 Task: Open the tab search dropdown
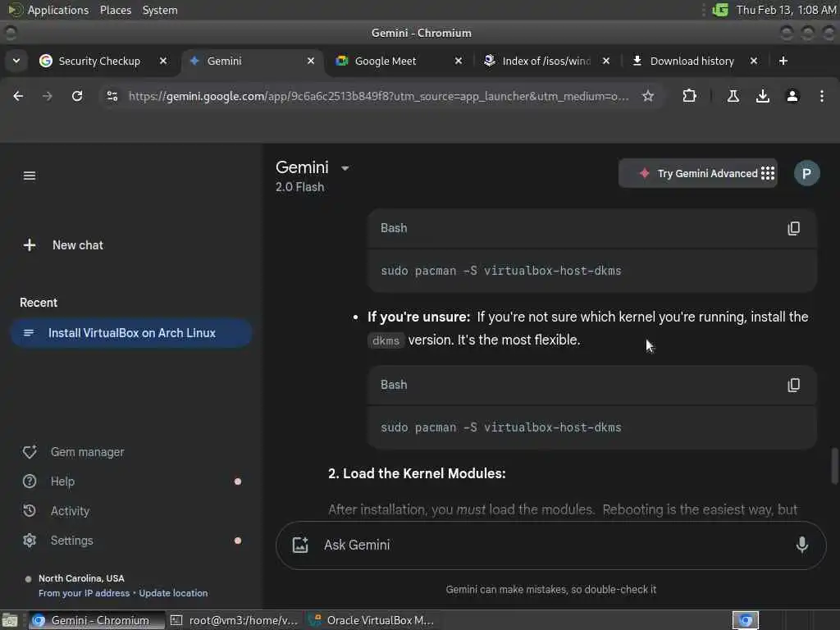pyautogui.click(x=16, y=61)
